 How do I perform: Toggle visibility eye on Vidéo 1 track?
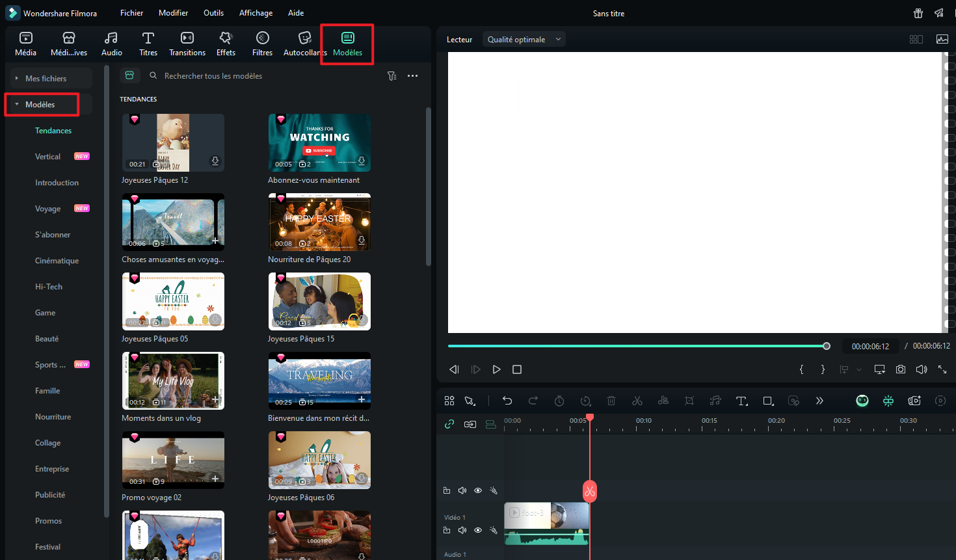(478, 530)
